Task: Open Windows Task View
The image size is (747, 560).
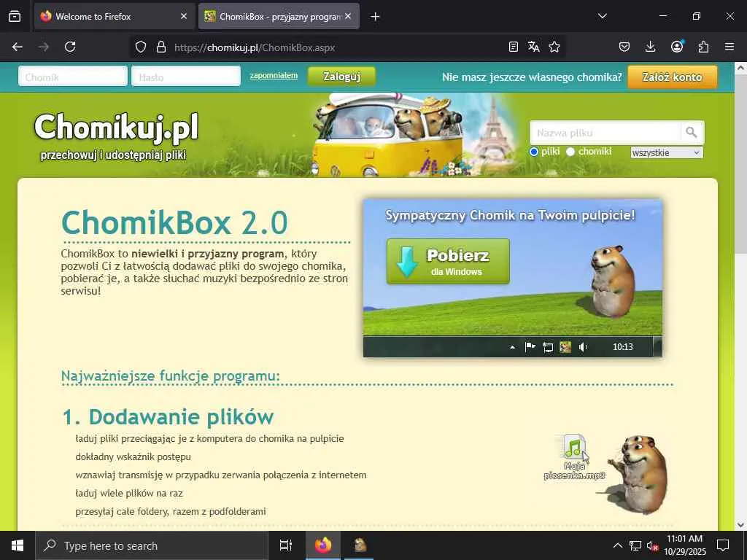Action: click(285, 545)
